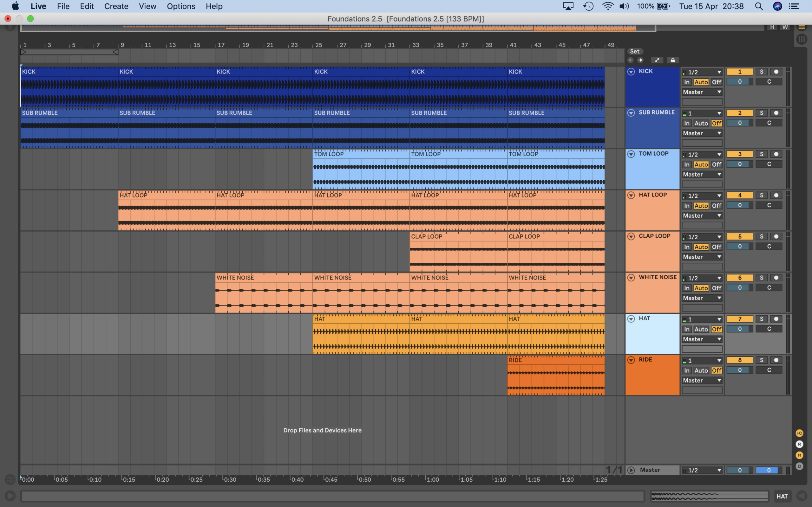Arm the RIDE track for recording
Viewport: 812px width, 507px height.
pyautogui.click(x=776, y=360)
